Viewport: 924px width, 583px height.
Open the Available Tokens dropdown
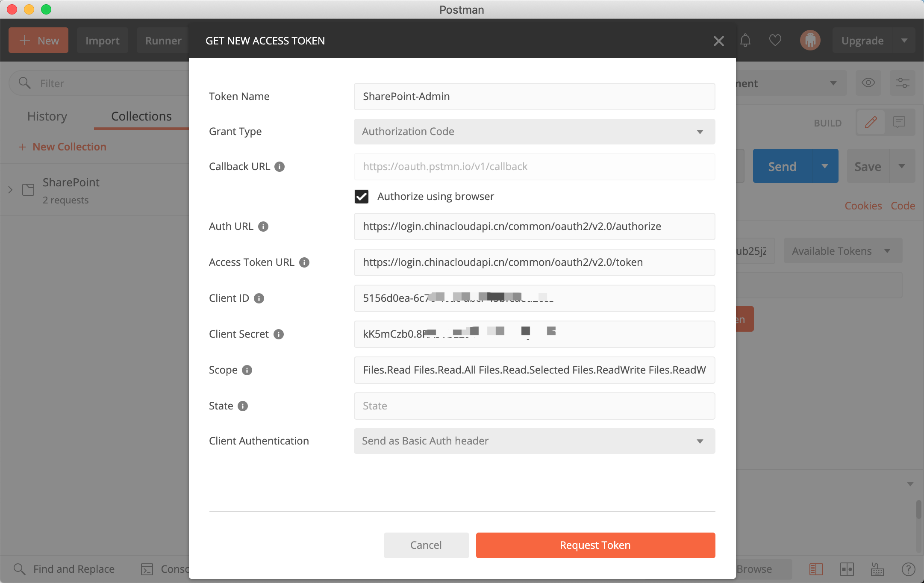click(843, 251)
